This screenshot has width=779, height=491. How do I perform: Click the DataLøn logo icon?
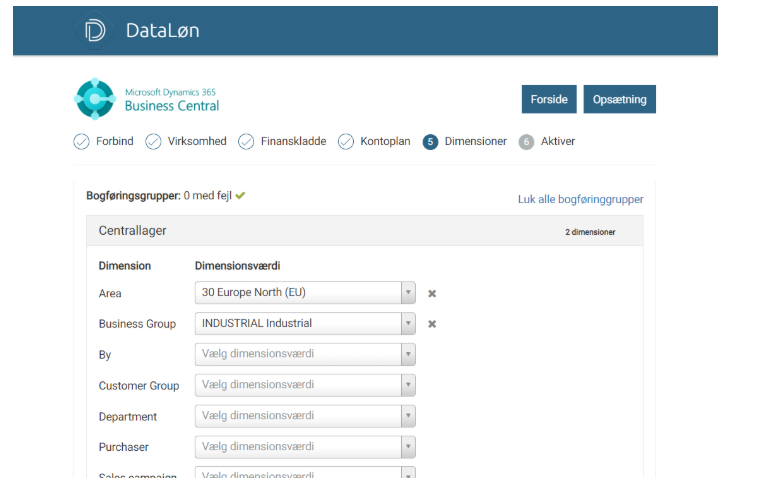click(x=96, y=31)
